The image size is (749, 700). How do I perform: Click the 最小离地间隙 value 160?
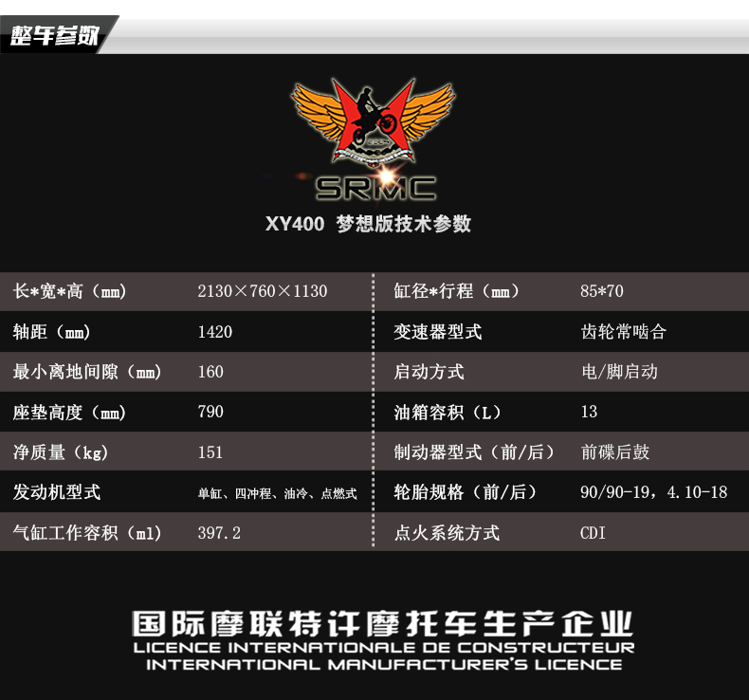click(210, 372)
